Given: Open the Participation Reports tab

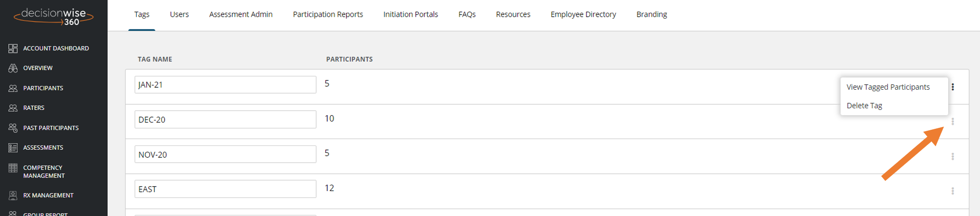Looking at the screenshot, I should 328,14.
